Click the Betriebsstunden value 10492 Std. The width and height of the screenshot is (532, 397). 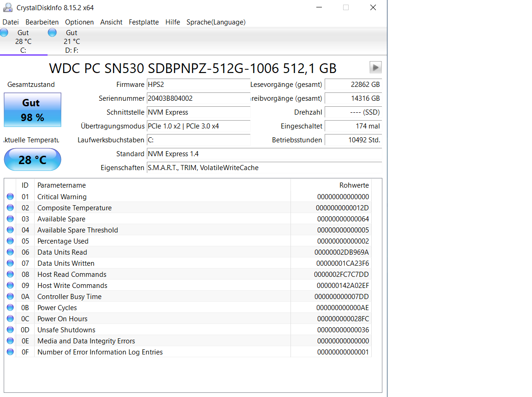tap(353, 140)
